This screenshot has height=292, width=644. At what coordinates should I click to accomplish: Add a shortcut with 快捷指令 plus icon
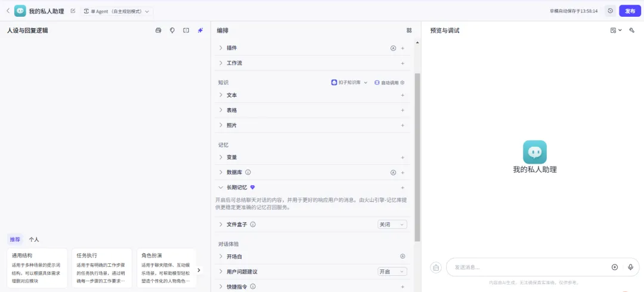pos(402,287)
